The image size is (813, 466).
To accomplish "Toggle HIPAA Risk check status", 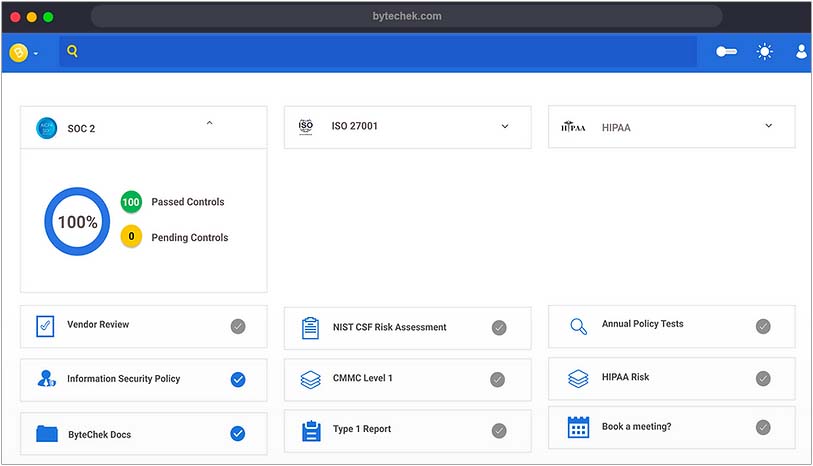I will pyautogui.click(x=763, y=378).
